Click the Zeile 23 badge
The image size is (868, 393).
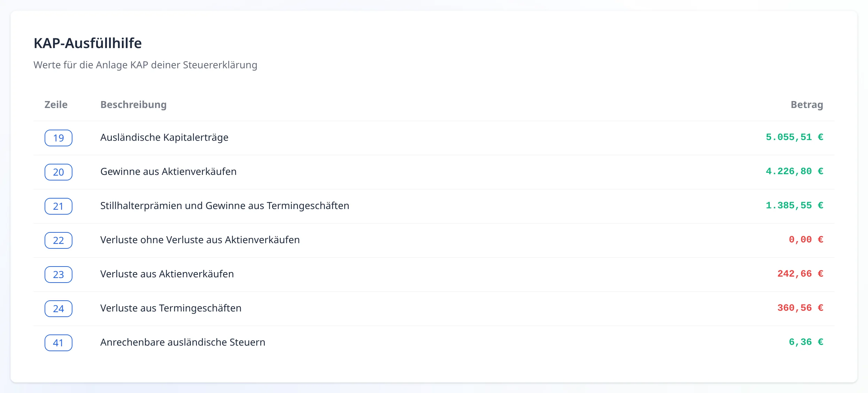click(59, 275)
